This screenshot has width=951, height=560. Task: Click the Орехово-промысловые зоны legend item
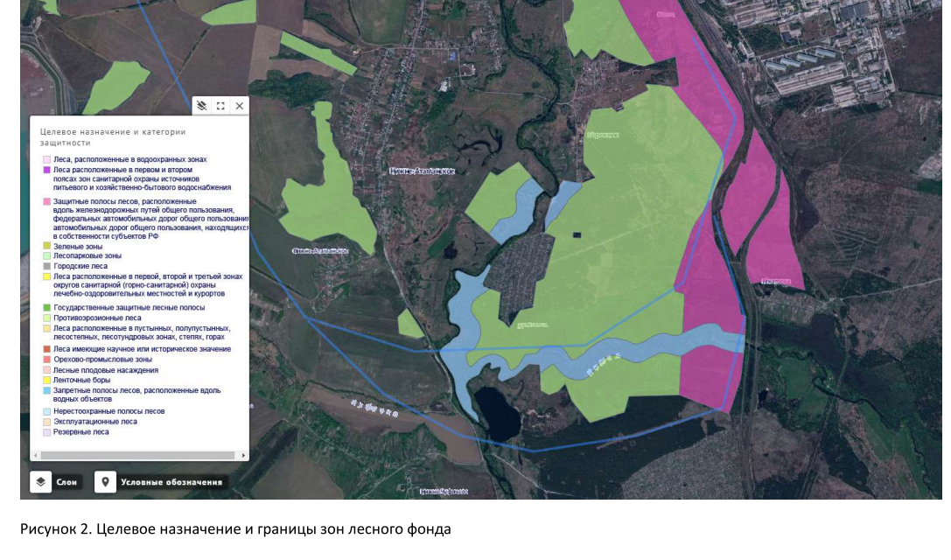[x=102, y=360]
